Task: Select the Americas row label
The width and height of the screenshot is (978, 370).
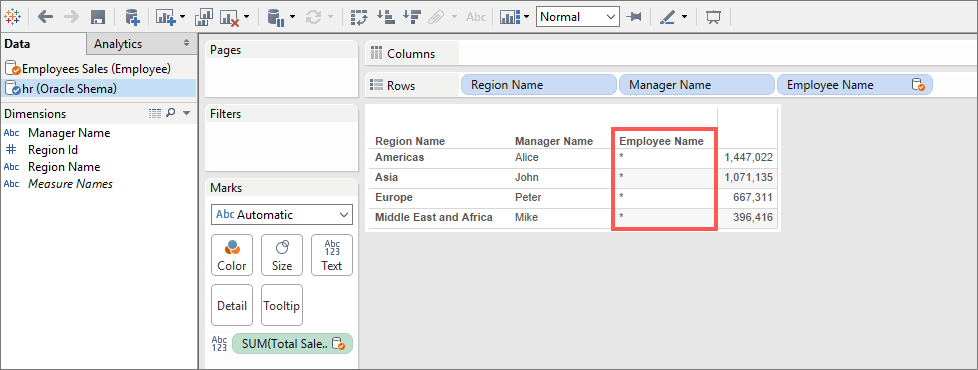Action: coord(399,157)
